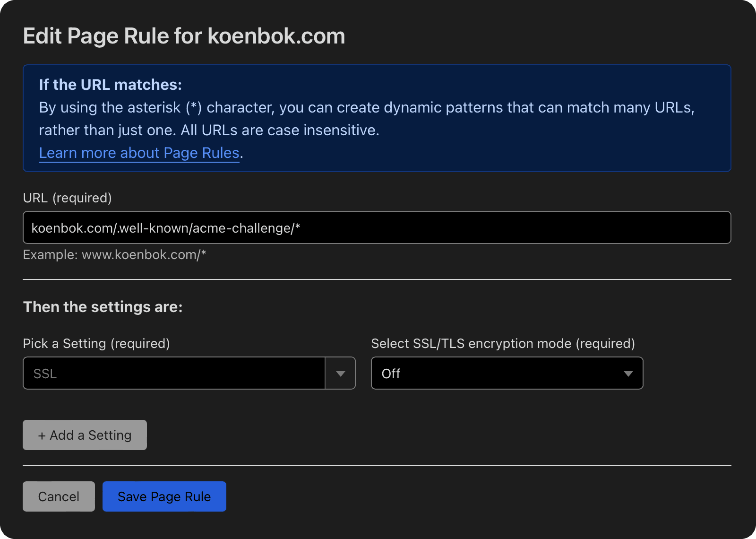Click the Edit Page Rule for koenbok.com heading

(x=184, y=36)
